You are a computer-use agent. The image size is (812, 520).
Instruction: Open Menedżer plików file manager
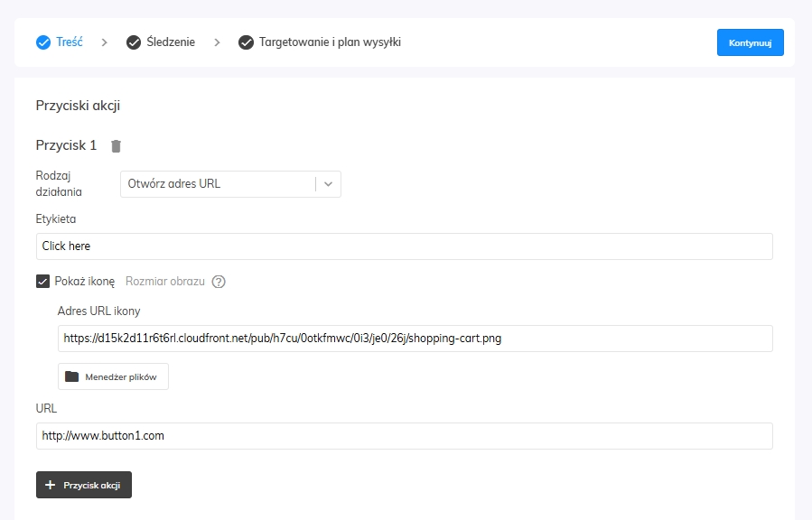point(113,376)
